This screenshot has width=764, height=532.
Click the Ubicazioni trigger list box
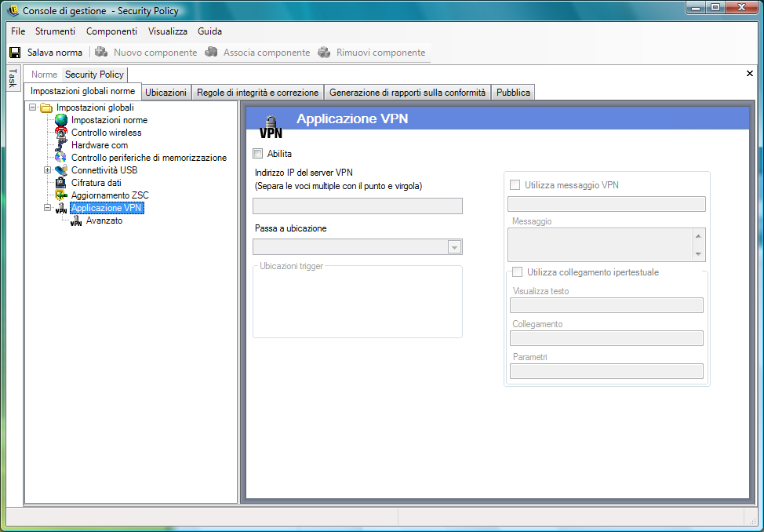pos(357,304)
